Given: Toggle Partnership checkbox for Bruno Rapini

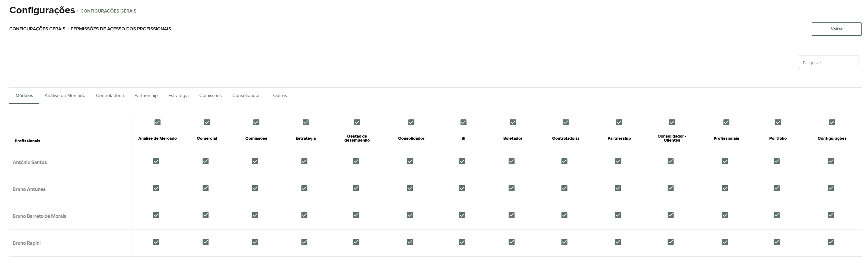Looking at the screenshot, I should (x=618, y=242).
